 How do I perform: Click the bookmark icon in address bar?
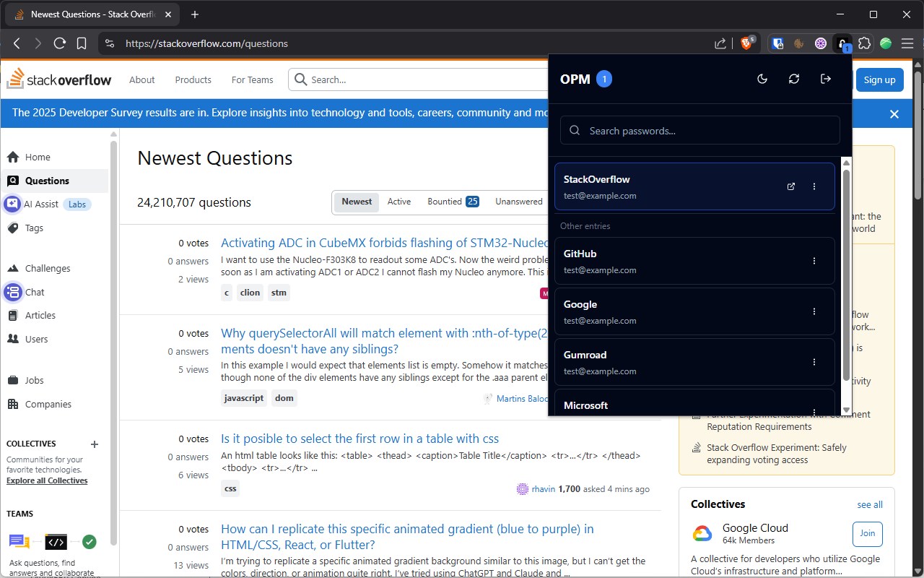tap(82, 43)
